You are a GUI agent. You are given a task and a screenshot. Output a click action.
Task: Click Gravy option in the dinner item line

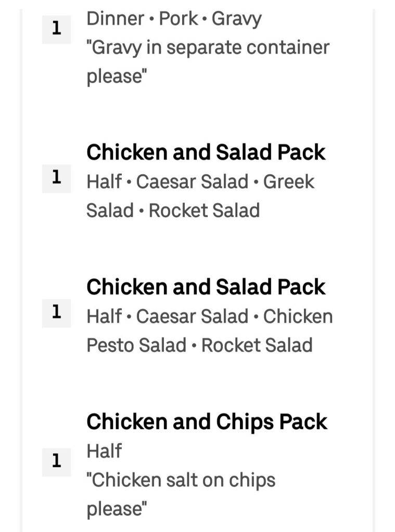pos(237,19)
